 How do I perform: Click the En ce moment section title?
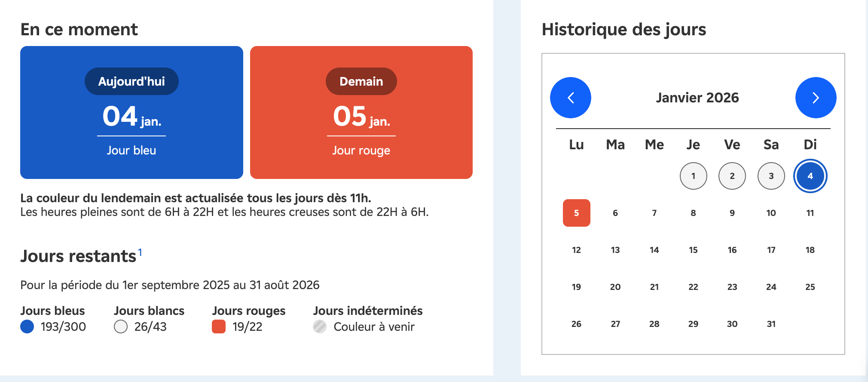(79, 29)
